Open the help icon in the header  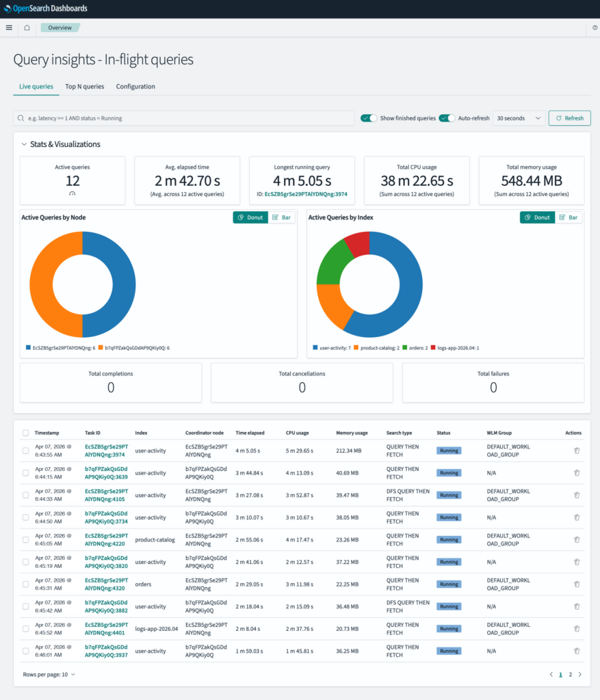pos(595,27)
